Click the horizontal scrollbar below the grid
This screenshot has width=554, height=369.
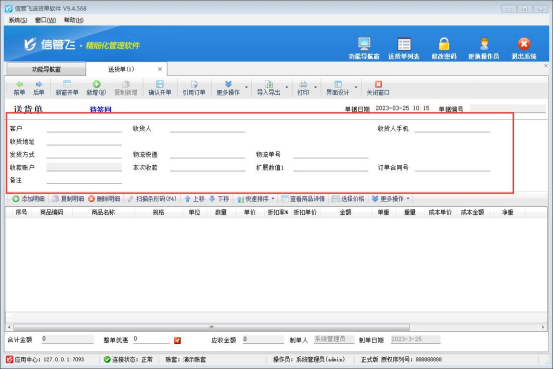click(211, 327)
